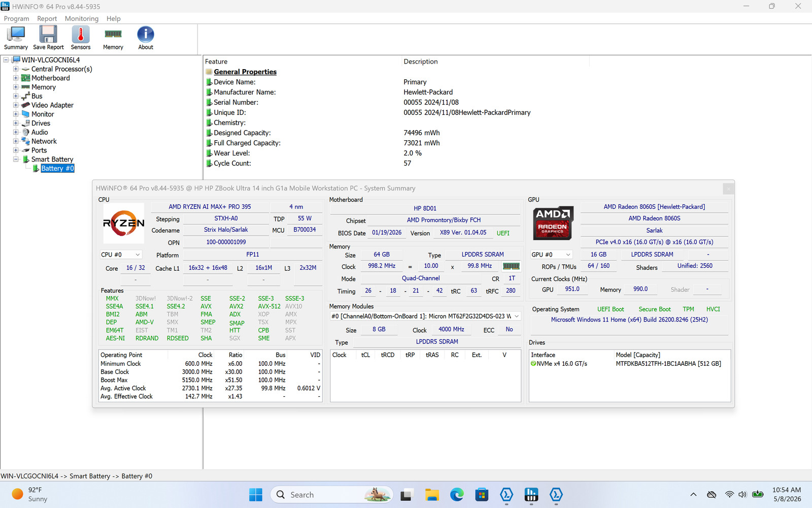Select the Memory tree item
812x508 pixels.
click(x=44, y=87)
